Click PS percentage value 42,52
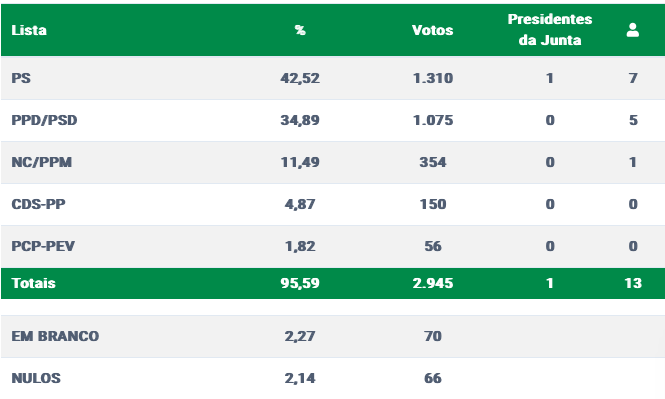Image resolution: width=665 pixels, height=399 pixels. coord(300,78)
